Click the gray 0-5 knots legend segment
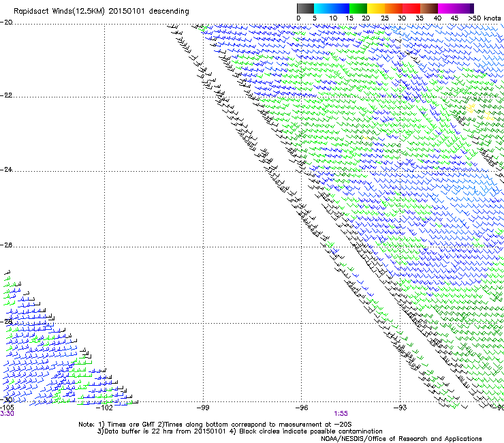This screenshot has width=504, height=443. click(305, 8)
